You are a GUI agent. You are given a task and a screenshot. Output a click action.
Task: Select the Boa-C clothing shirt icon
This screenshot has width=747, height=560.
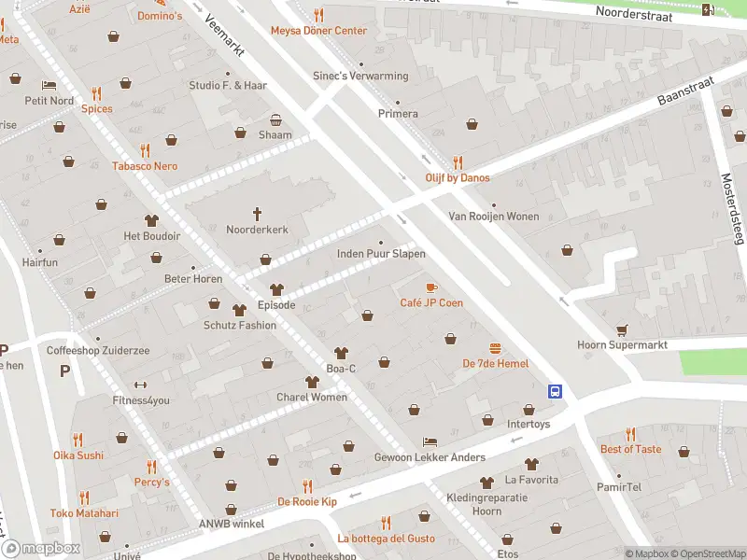pos(341,354)
